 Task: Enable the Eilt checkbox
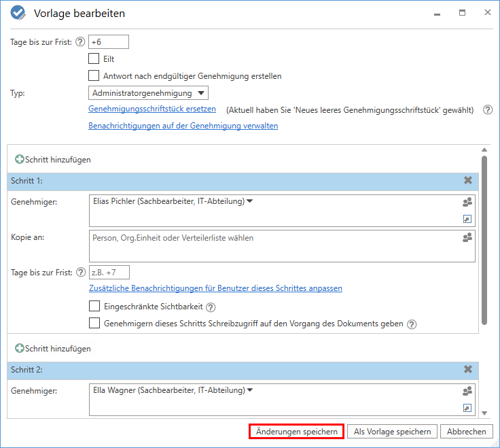(x=94, y=59)
